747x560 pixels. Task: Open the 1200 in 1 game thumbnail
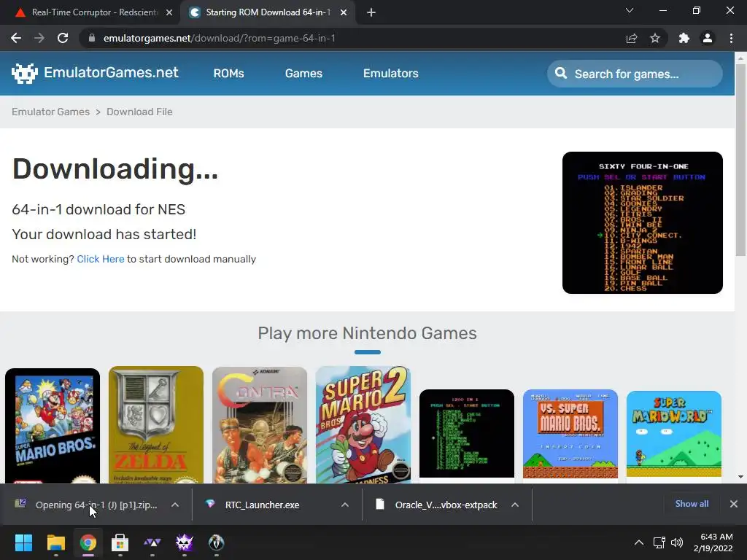click(467, 433)
